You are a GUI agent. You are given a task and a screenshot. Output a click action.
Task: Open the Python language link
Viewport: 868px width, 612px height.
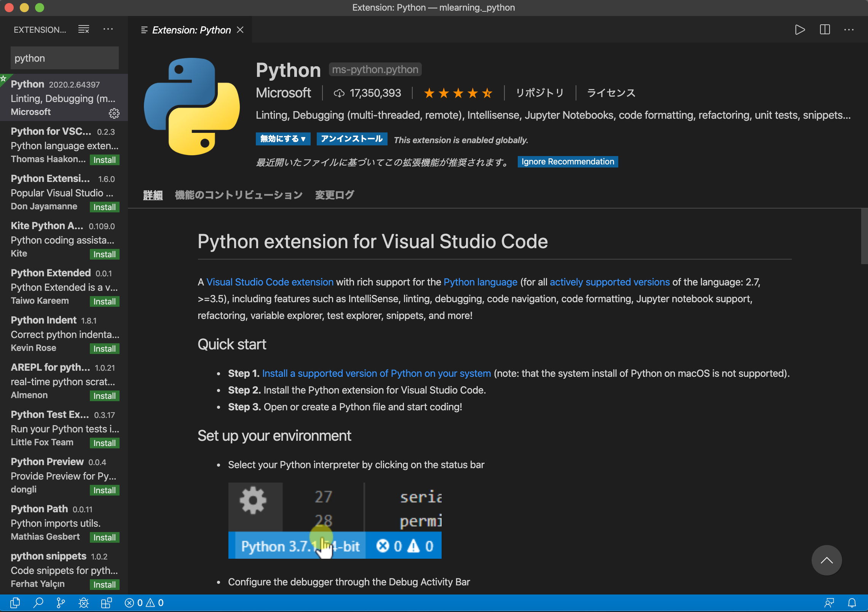tap(480, 282)
